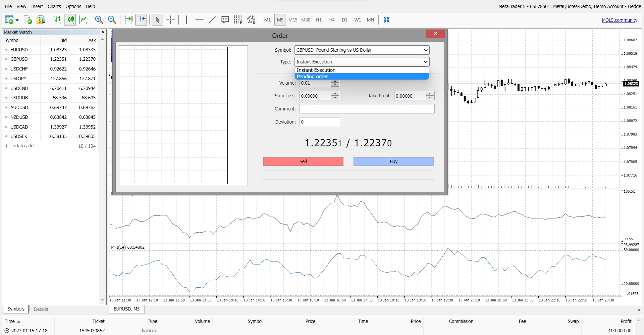Switch timeframe to M30
Image resolution: width=644 pixels, height=335 pixels.
(x=306, y=20)
